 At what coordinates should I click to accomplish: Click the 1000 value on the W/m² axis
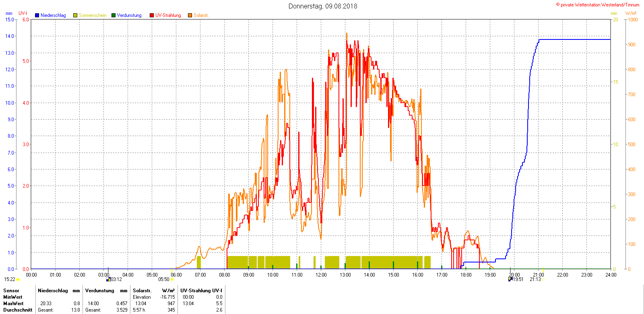pos(633,19)
